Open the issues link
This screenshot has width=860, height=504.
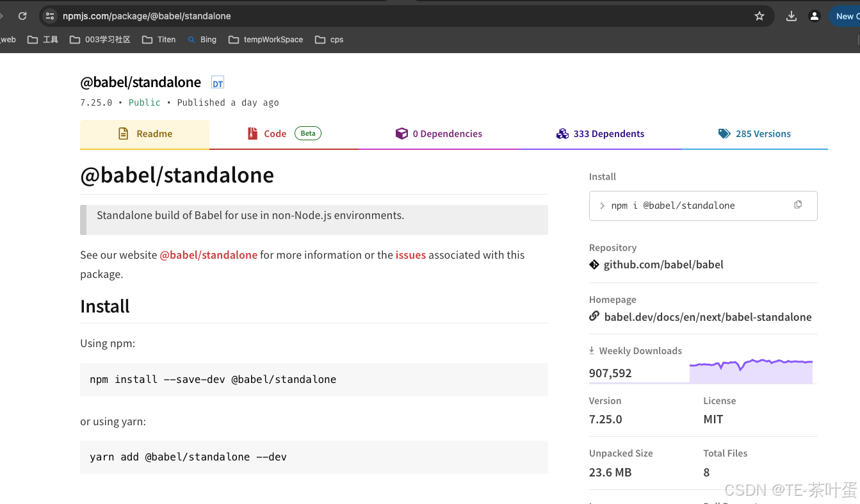tap(410, 255)
